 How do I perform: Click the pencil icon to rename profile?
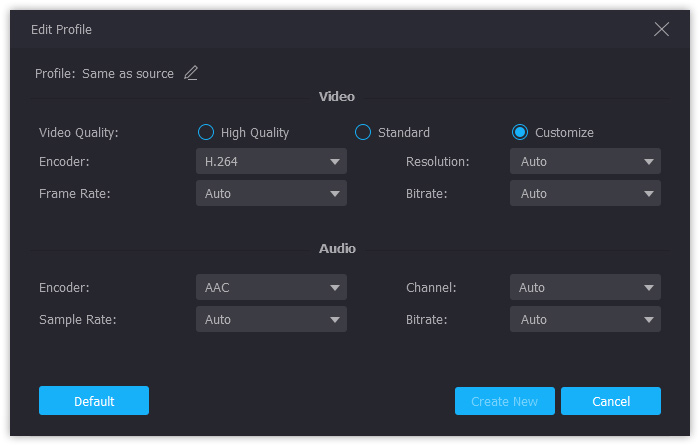[191, 73]
